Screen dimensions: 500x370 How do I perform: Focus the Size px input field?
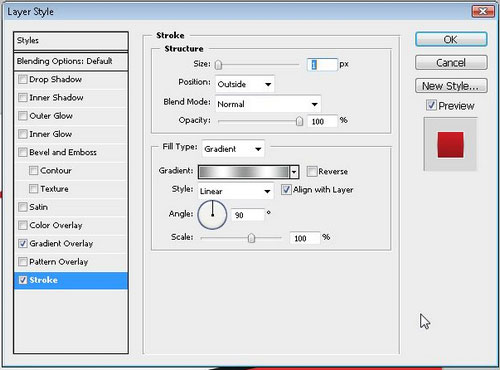click(x=322, y=65)
